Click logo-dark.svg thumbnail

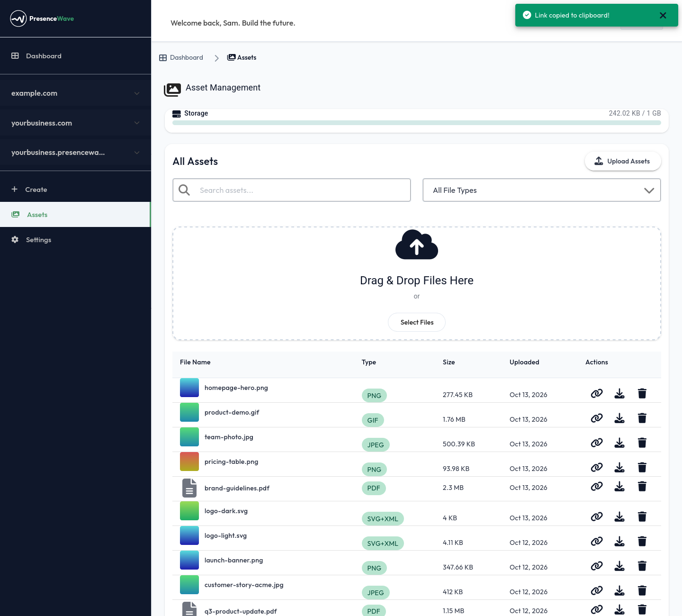coord(189,511)
